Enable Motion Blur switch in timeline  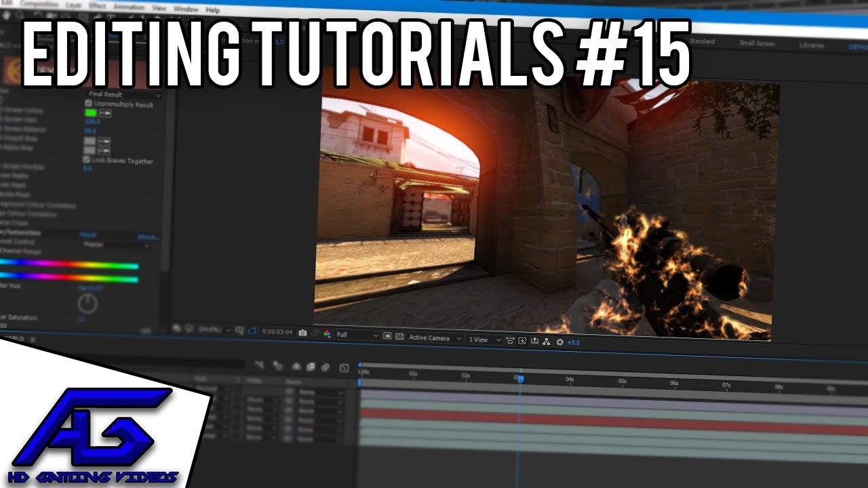325,367
